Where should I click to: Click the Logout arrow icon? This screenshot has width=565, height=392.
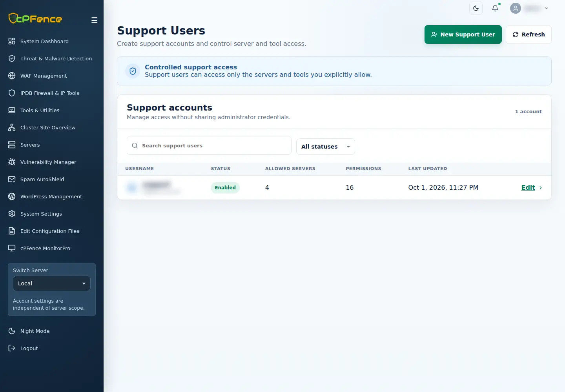(x=12, y=348)
